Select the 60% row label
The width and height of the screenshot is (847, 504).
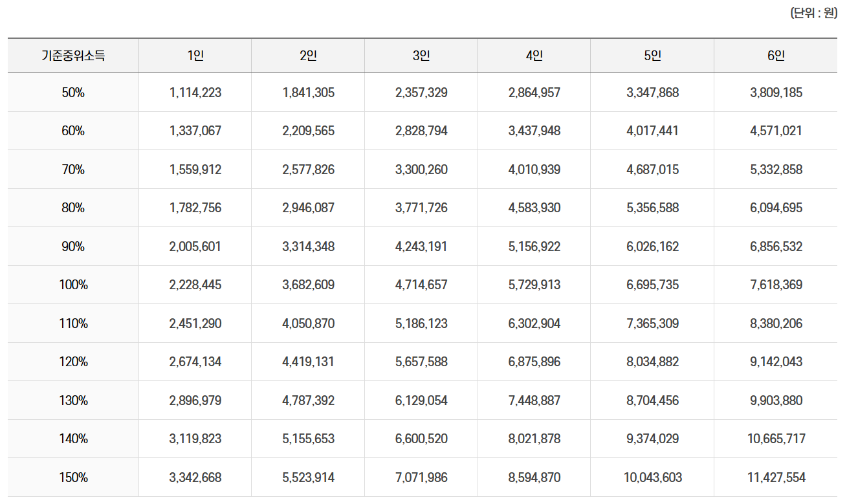(x=73, y=131)
